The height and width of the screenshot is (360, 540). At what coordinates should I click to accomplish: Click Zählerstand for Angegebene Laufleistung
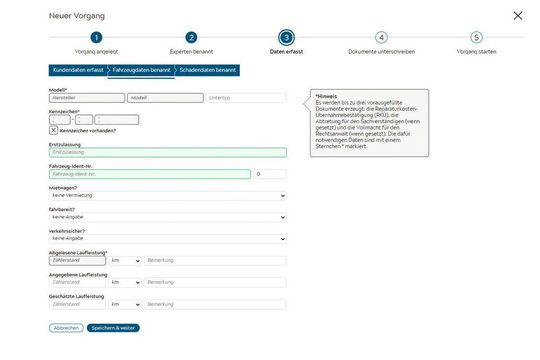(77, 282)
